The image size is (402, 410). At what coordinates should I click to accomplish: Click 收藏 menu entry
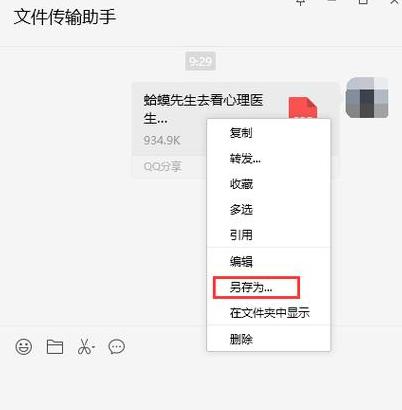(x=241, y=184)
